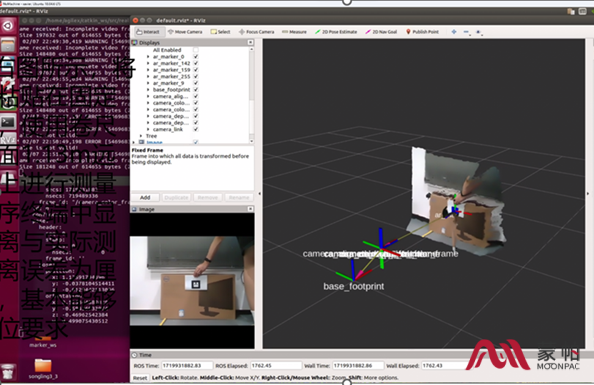Choose the Select tool in toolbar

[220, 32]
